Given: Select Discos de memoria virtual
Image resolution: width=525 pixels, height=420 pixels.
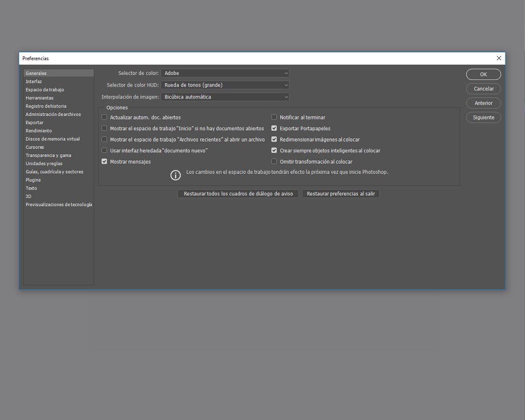Looking at the screenshot, I should 58,139.
